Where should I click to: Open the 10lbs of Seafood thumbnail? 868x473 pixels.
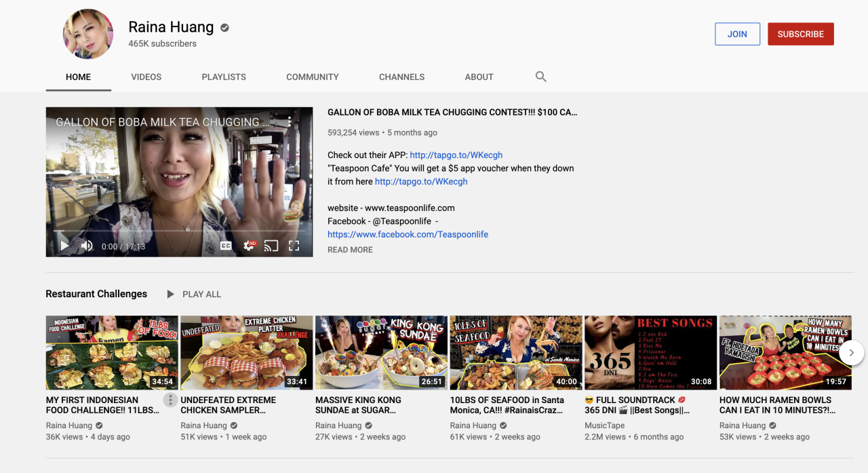pyautogui.click(x=516, y=352)
